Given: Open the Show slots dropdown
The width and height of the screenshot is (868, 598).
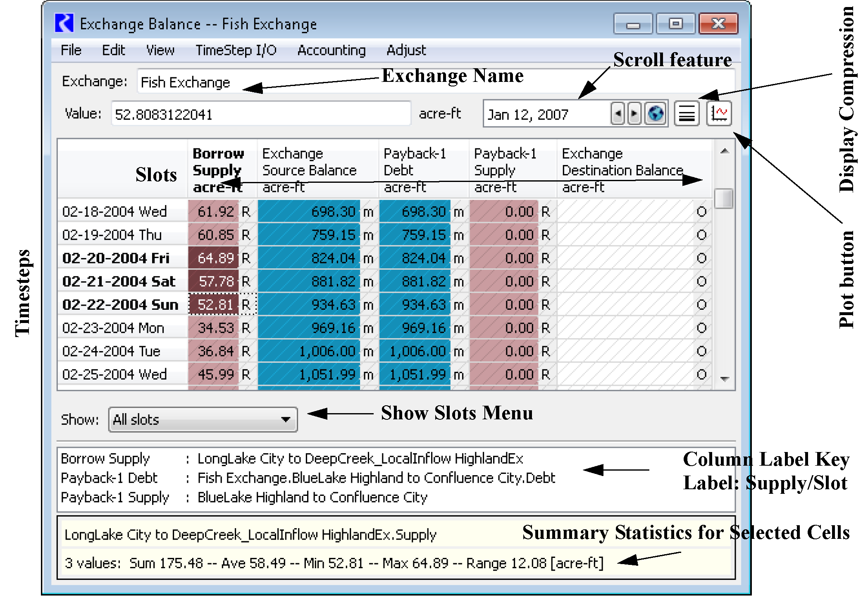Looking at the screenshot, I should click(x=203, y=419).
